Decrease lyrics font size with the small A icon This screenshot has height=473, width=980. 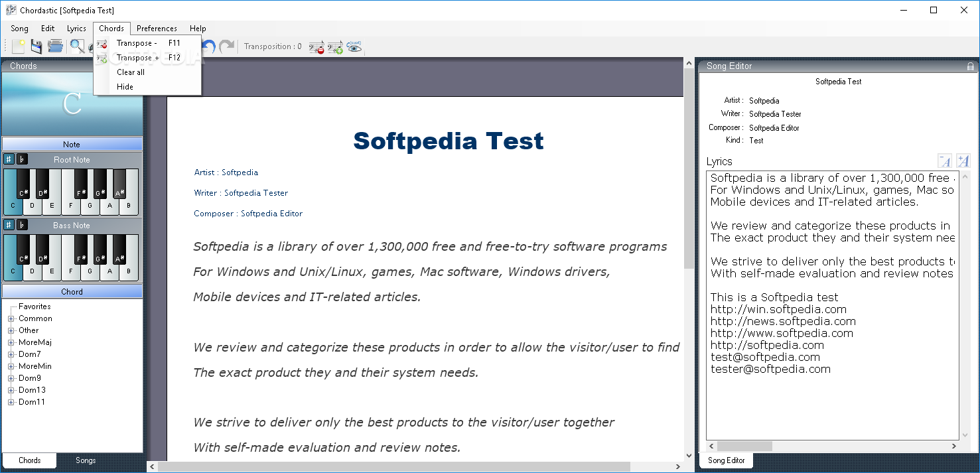point(945,161)
